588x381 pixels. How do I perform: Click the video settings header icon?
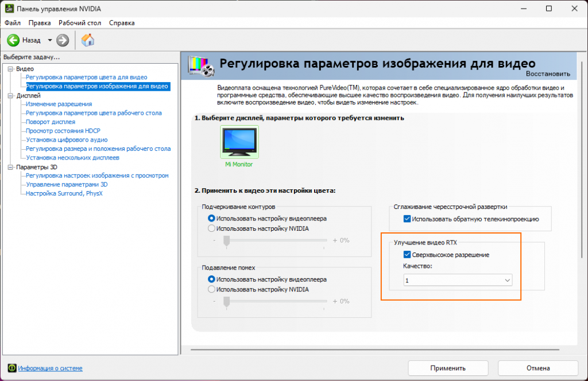pos(201,66)
